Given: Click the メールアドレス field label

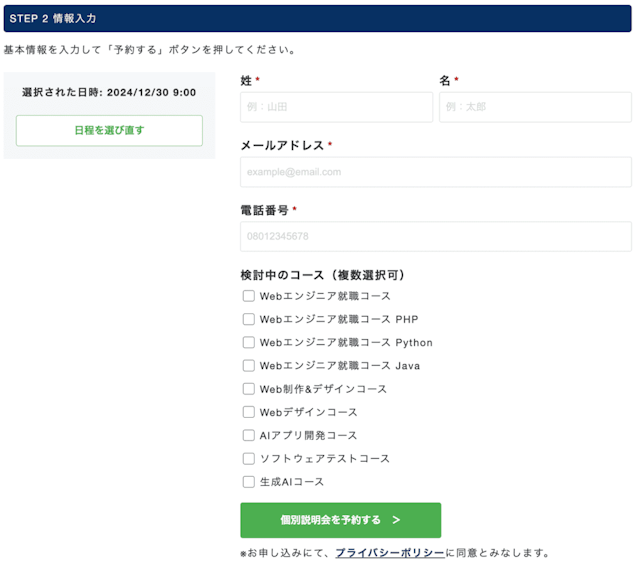Looking at the screenshot, I should (x=282, y=145).
